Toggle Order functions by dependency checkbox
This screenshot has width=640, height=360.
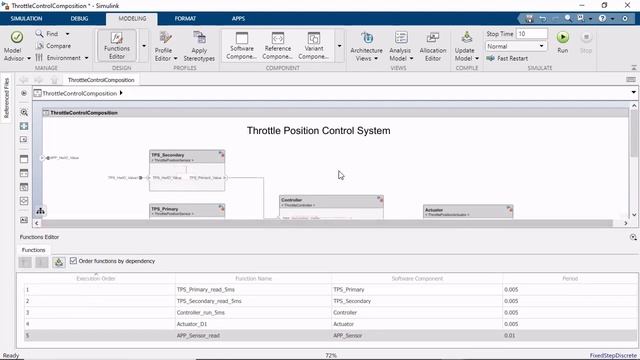73,261
